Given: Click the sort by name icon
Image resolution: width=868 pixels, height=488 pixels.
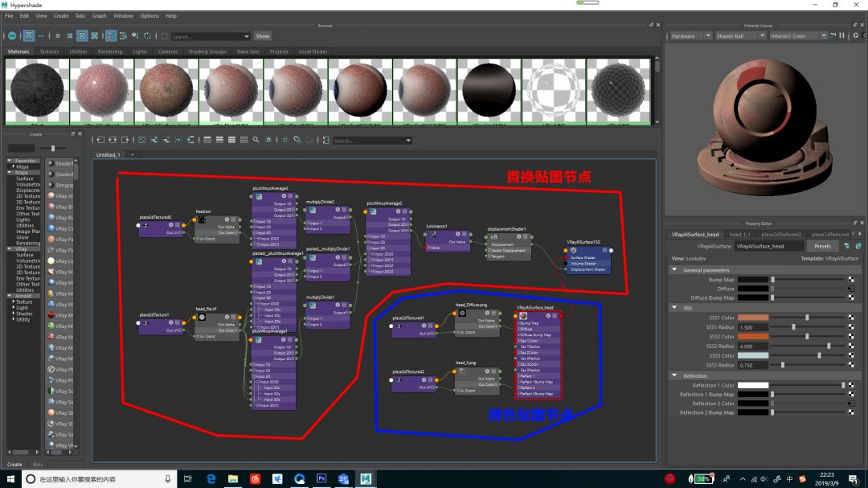Looking at the screenshot, I should tap(111, 36).
